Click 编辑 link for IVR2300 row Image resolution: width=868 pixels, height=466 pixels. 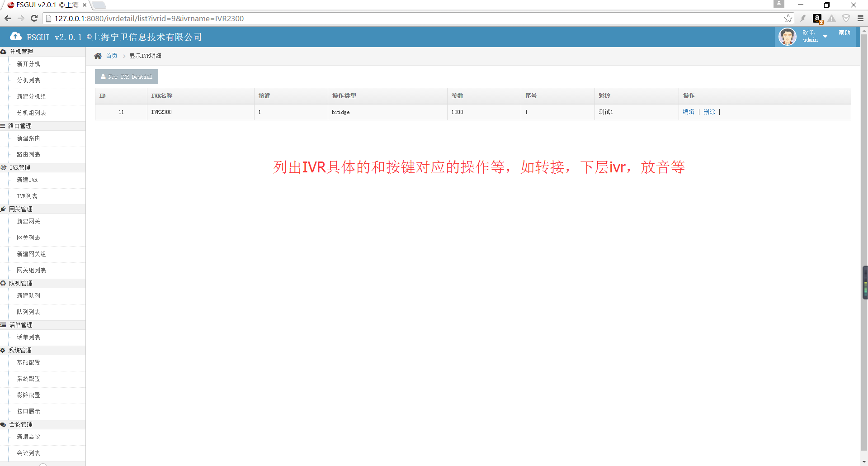(688, 112)
